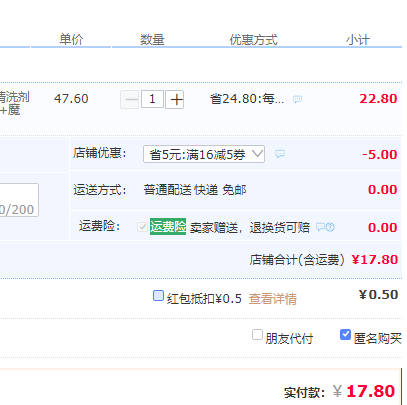Click comment bubble next to 店铺优惠 dropdown
The width and height of the screenshot is (407, 405).
pos(280,154)
